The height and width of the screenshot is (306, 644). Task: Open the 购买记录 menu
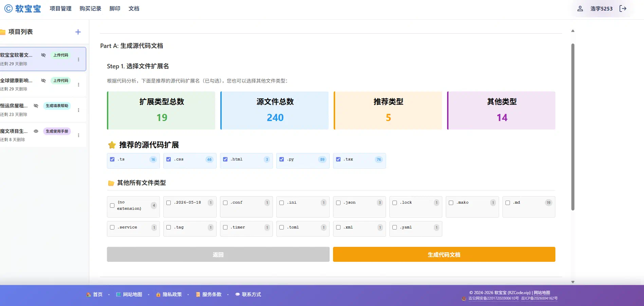click(90, 8)
